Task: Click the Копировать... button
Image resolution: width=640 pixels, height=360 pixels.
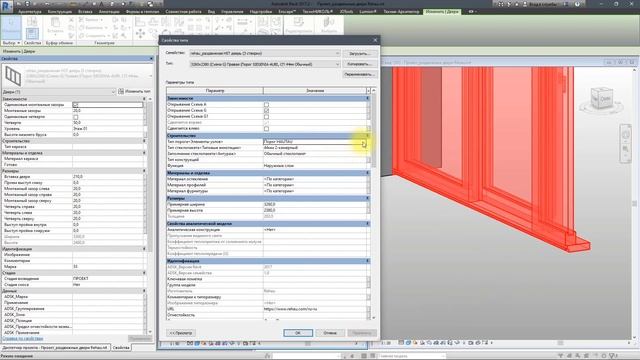Action: click(359, 64)
